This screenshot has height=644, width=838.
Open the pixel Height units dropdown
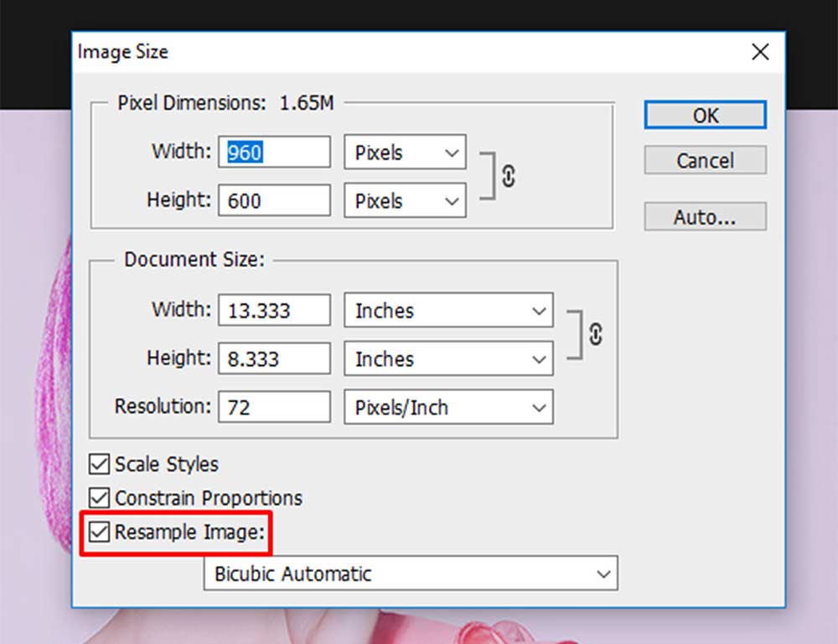coord(405,201)
